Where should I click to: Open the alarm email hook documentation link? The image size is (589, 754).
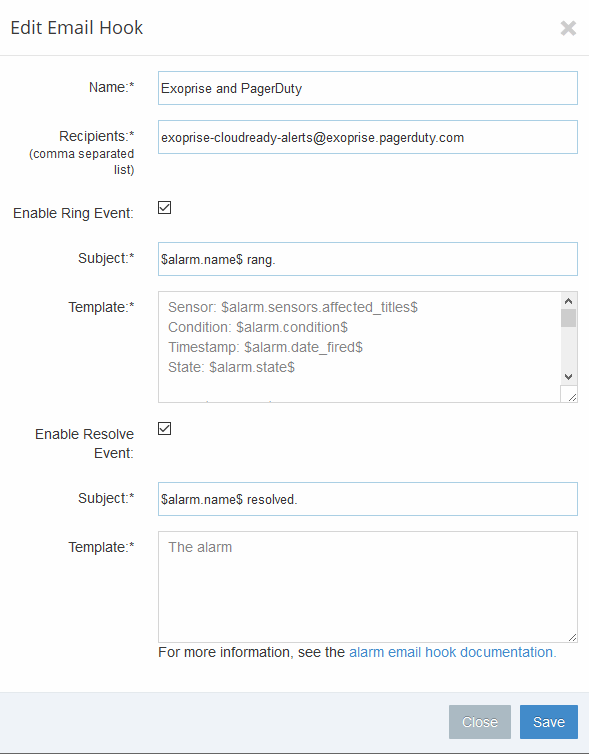(452, 652)
